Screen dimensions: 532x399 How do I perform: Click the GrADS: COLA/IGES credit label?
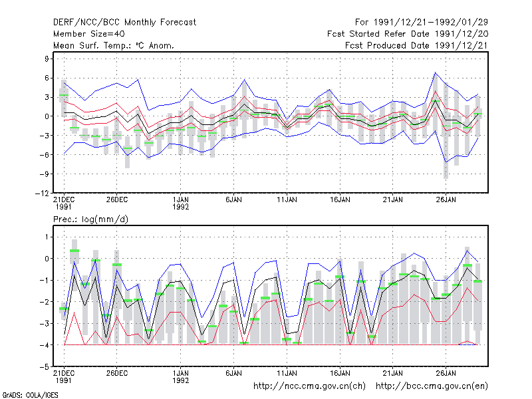[30, 395]
